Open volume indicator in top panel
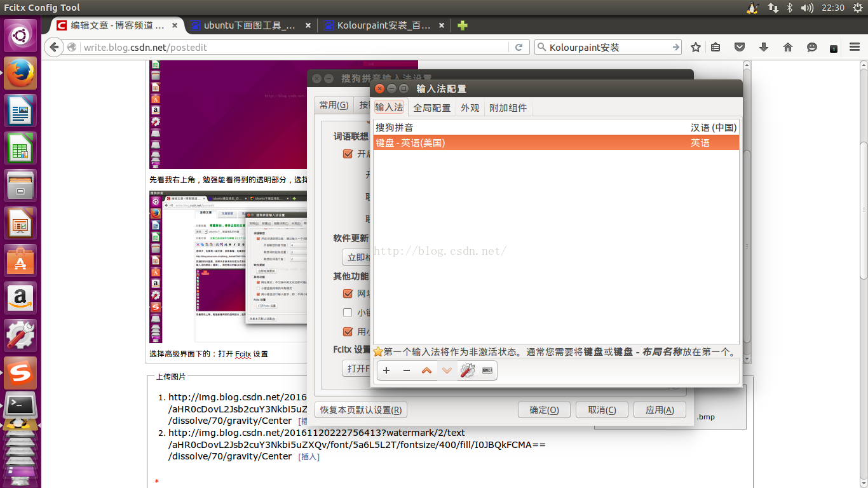868x488 pixels. pyautogui.click(x=807, y=8)
